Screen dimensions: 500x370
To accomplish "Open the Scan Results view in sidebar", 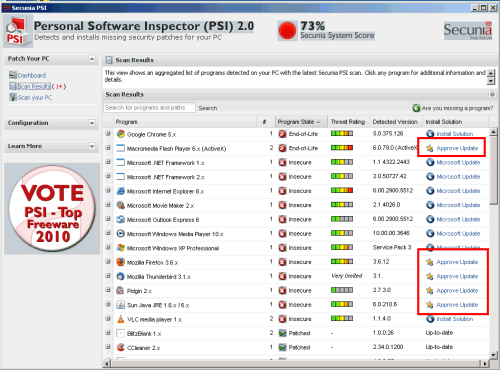I will pyautogui.click(x=34, y=86).
